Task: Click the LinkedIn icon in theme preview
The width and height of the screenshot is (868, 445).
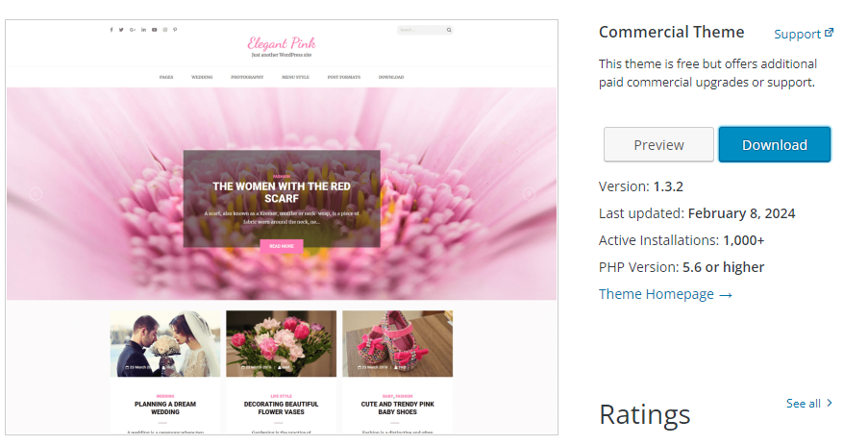Action: click(143, 30)
